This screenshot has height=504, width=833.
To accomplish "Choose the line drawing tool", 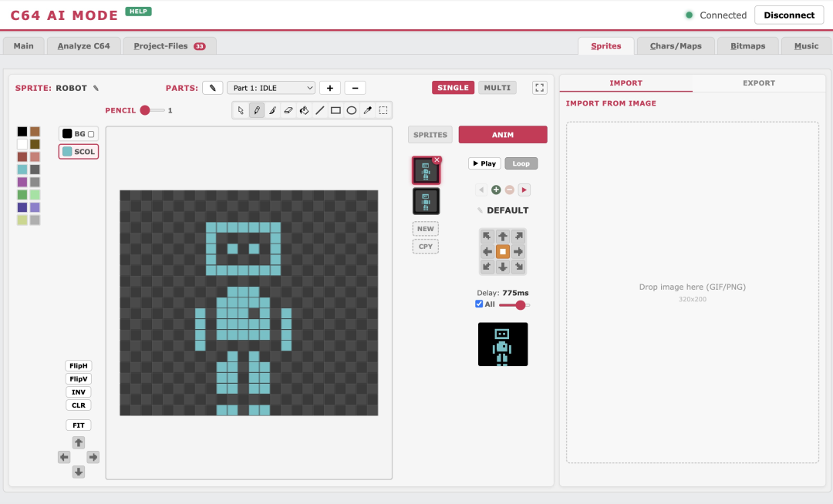I will click(320, 110).
